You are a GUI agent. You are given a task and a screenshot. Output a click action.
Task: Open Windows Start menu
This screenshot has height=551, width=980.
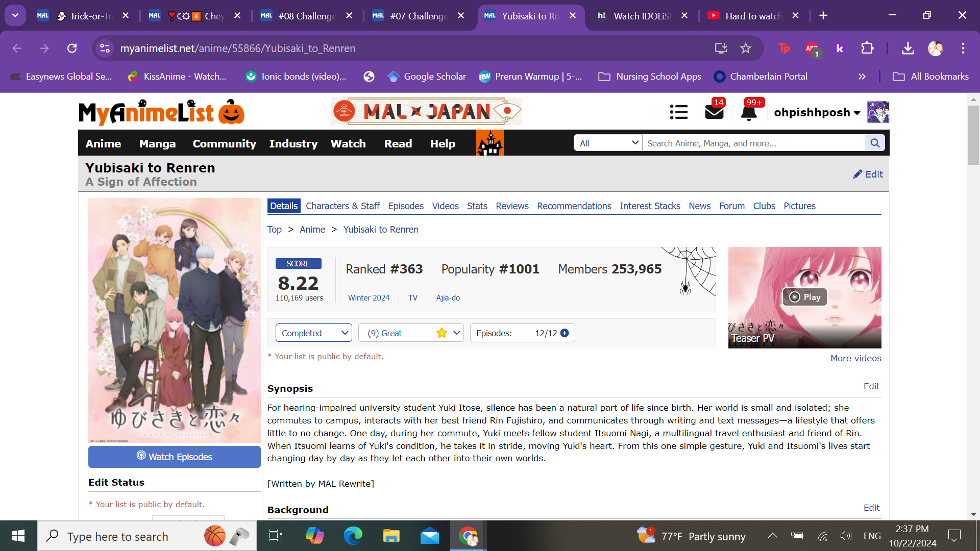18,536
